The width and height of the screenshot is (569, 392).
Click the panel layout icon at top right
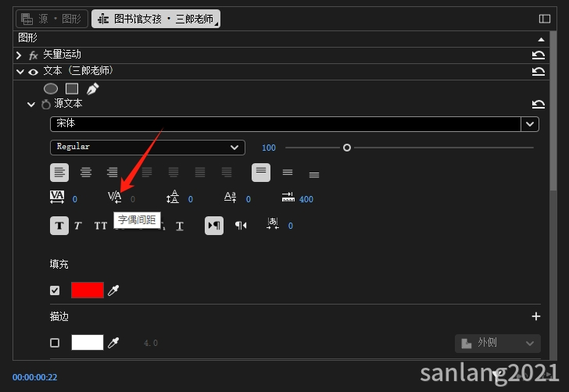544,19
